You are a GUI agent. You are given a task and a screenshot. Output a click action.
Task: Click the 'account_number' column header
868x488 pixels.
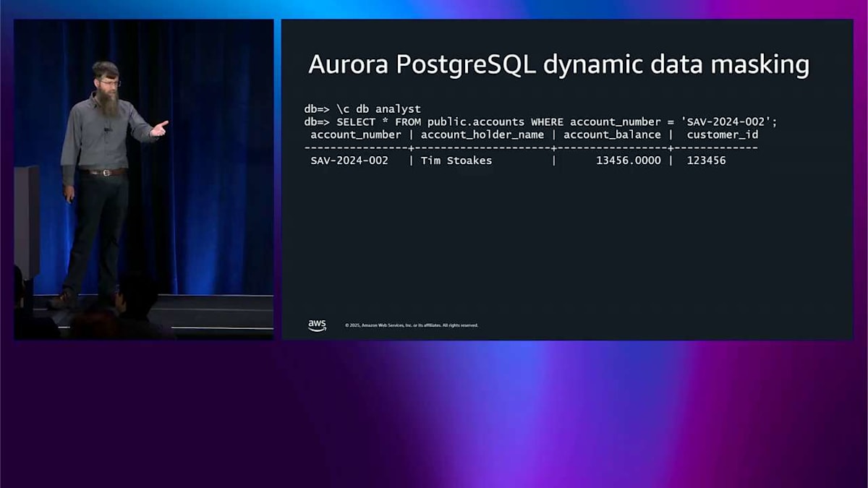(x=356, y=135)
